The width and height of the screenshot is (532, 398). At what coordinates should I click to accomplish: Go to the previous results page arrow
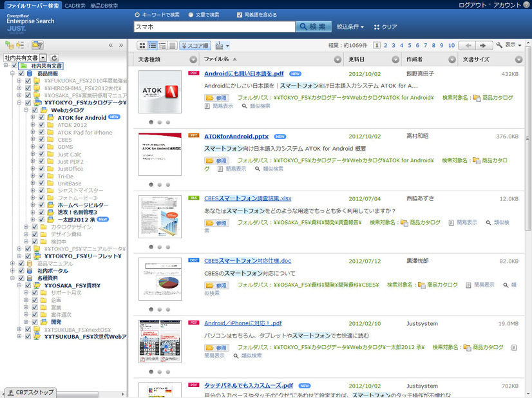click(468, 46)
